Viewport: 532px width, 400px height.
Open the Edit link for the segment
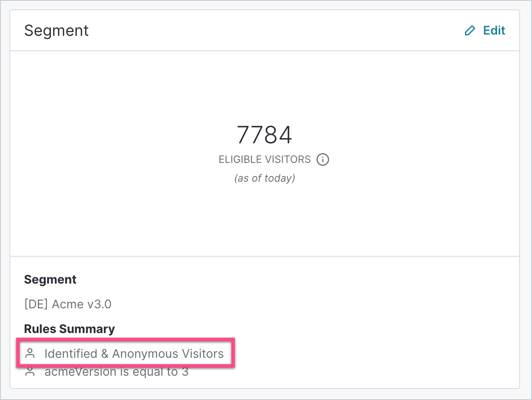tap(494, 31)
